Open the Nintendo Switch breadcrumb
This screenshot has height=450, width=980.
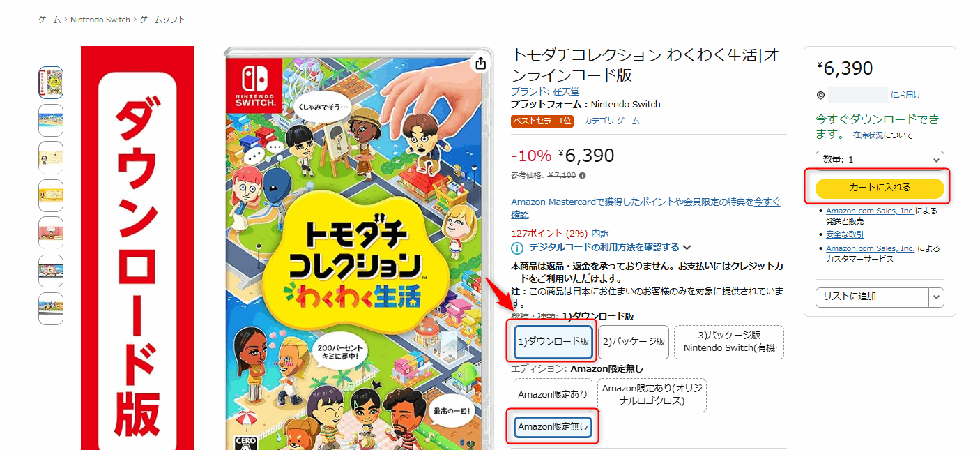coord(100,20)
